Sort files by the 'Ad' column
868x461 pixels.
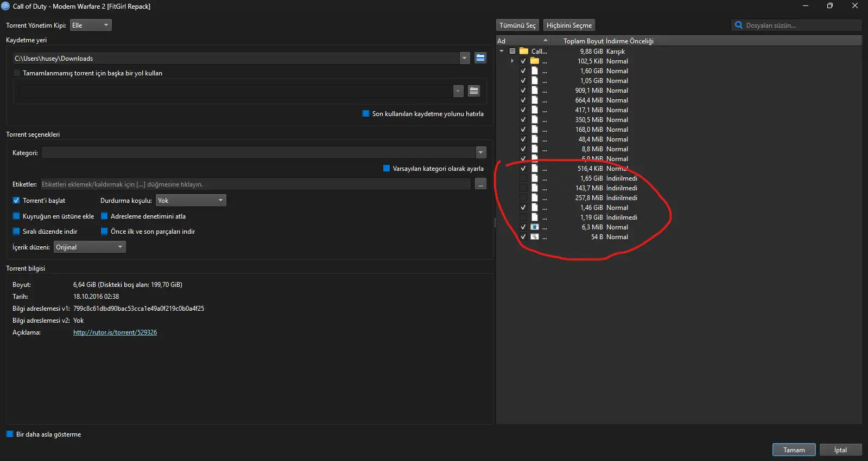point(523,41)
